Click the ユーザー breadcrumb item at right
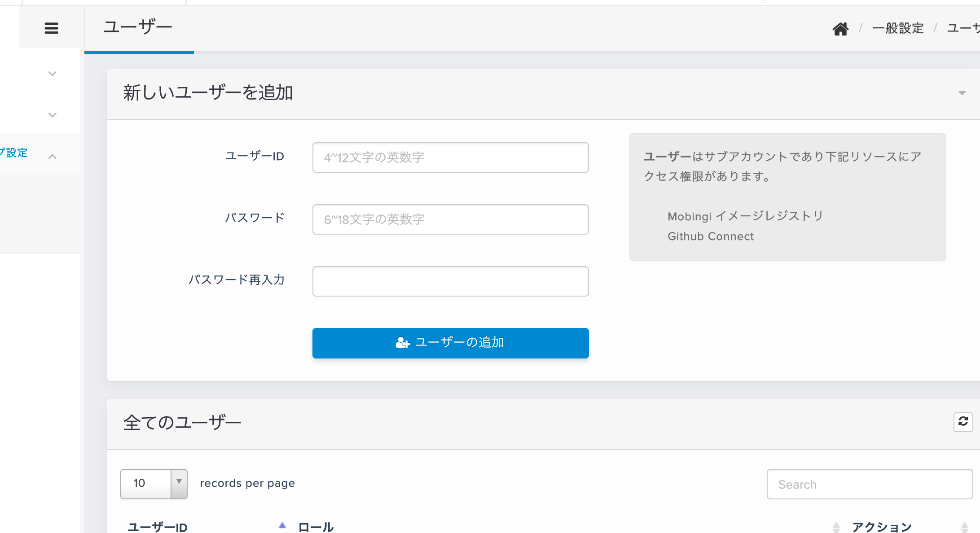The height and width of the screenshot is (533, 980). point(964,29)
